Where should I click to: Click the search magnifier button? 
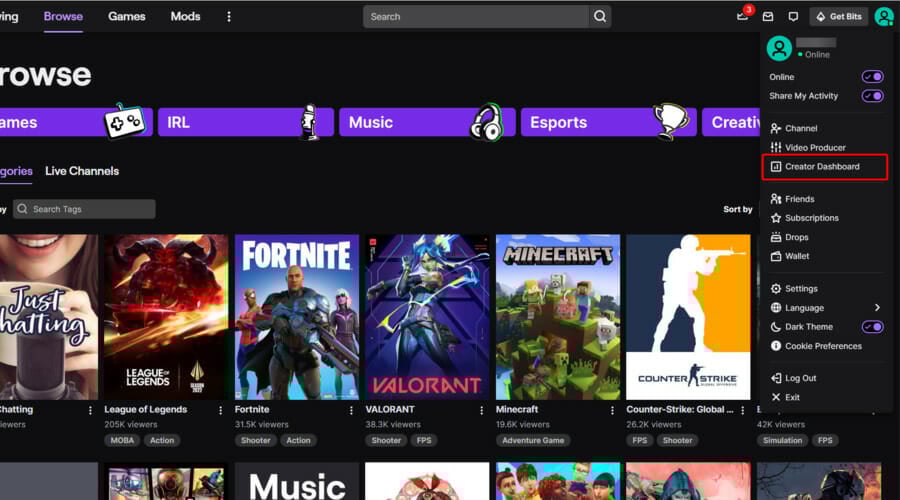(x=600, y=17)
